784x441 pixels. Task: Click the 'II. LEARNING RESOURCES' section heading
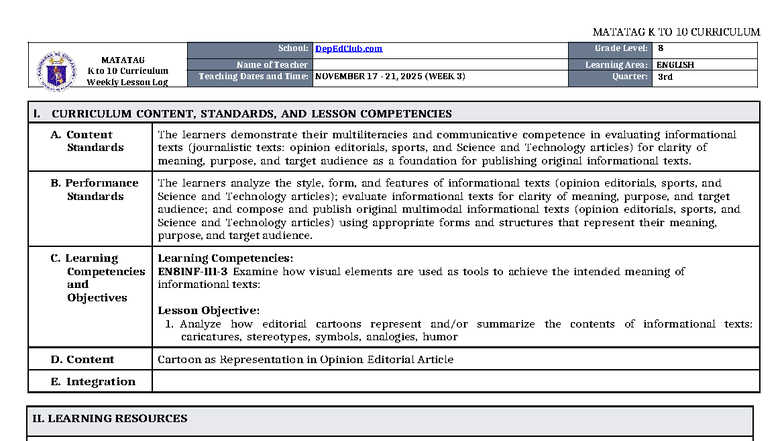(x=110, y=418)
